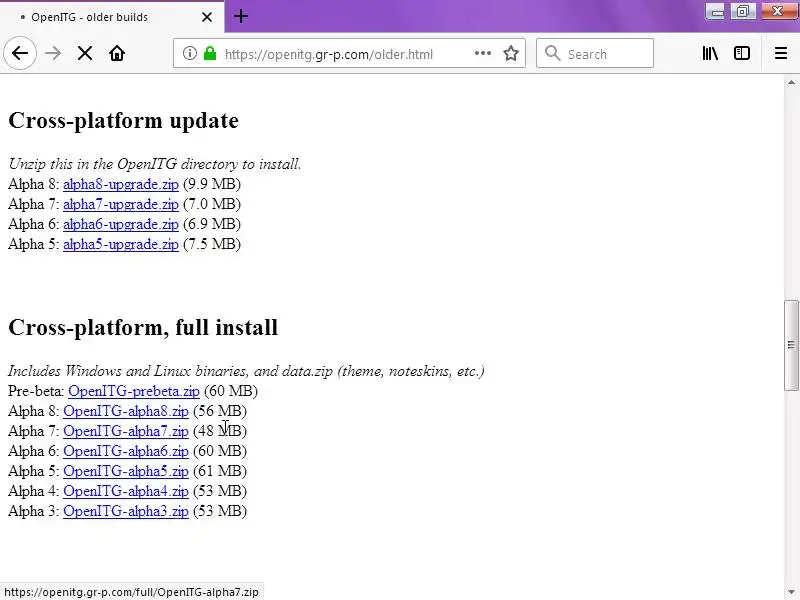The image size is (800, 600).
Task: Click the 'Pre-beta:' label
Action: tap(36, 391)
